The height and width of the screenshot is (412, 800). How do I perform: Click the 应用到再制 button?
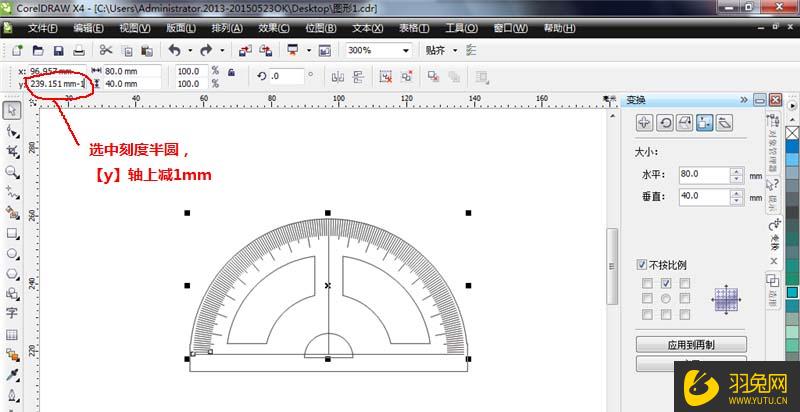coord(692,345)
